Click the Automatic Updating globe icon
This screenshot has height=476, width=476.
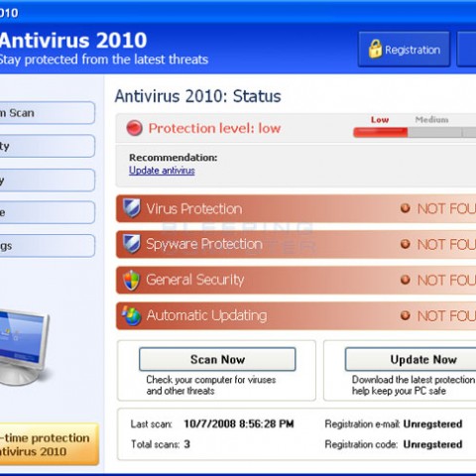pyautogui.click(x=132, y=315)
